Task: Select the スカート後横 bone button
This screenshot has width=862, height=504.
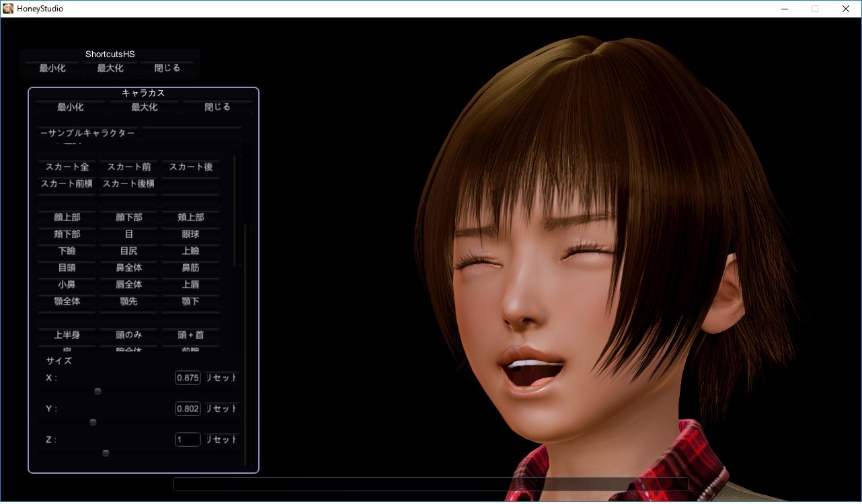Action: 129,183
